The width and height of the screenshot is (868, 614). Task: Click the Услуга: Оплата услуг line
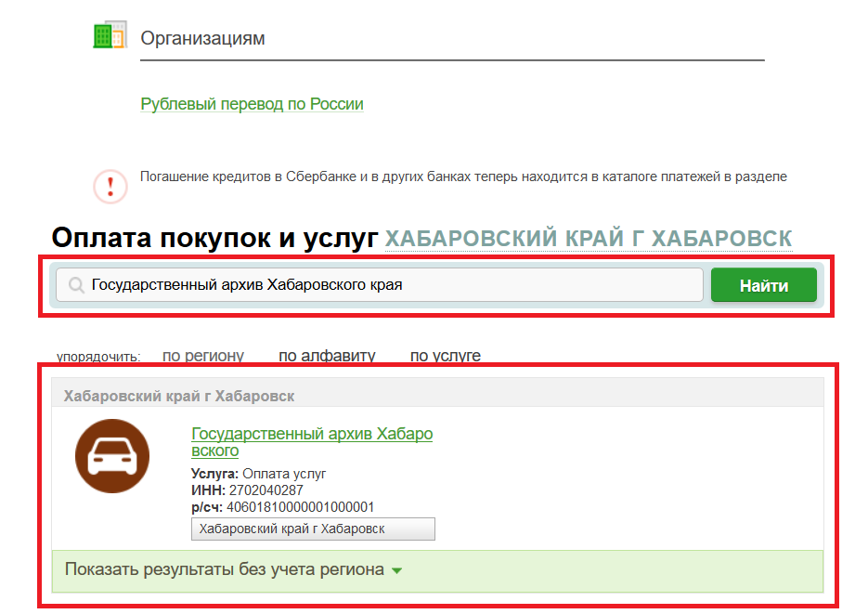point(258,474)
